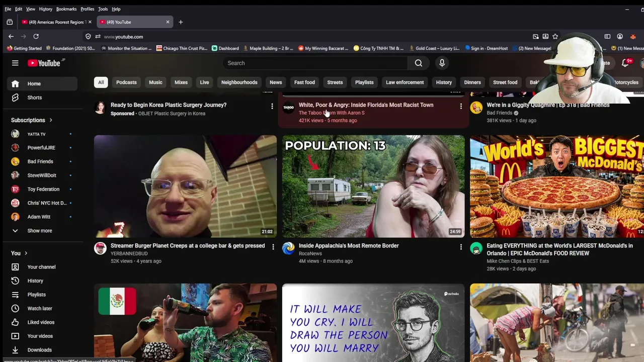Select the Street food filter chip
The width and height of the screenshot is (644, 362).
click(505, 82)
